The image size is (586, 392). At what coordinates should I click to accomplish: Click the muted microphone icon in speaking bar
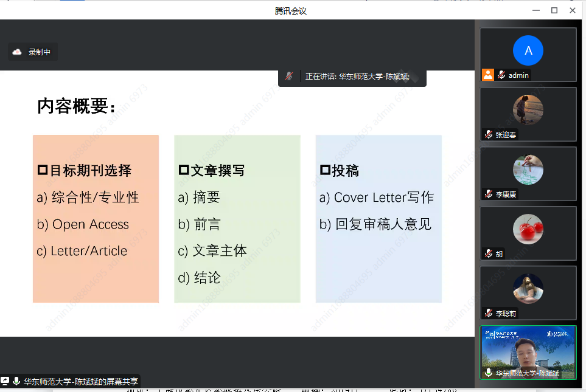coord(289,77)
